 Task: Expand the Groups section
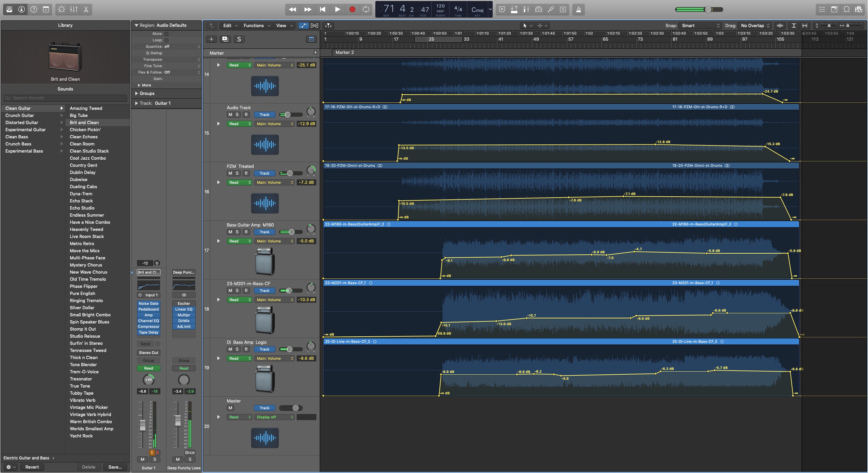coord(145,93)
